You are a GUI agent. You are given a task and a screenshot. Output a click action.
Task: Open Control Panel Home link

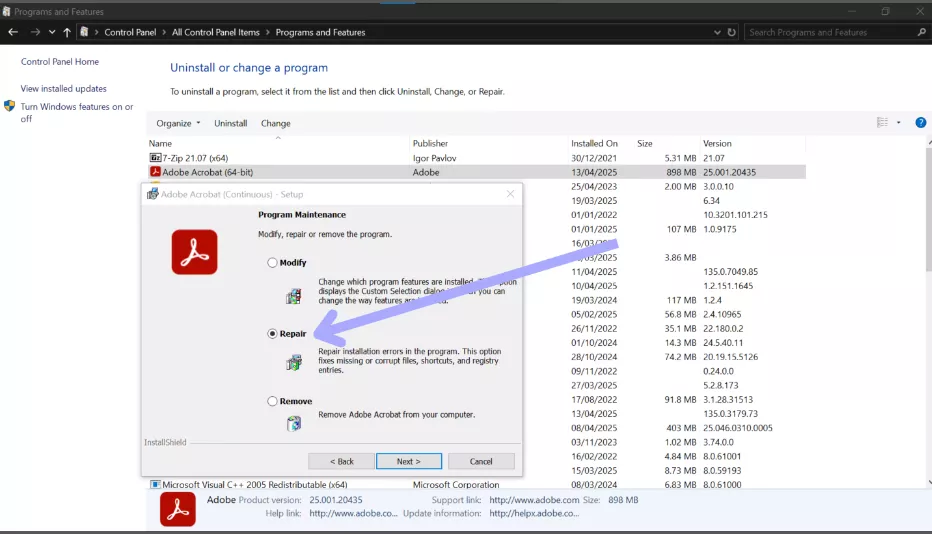click(59, 61)
